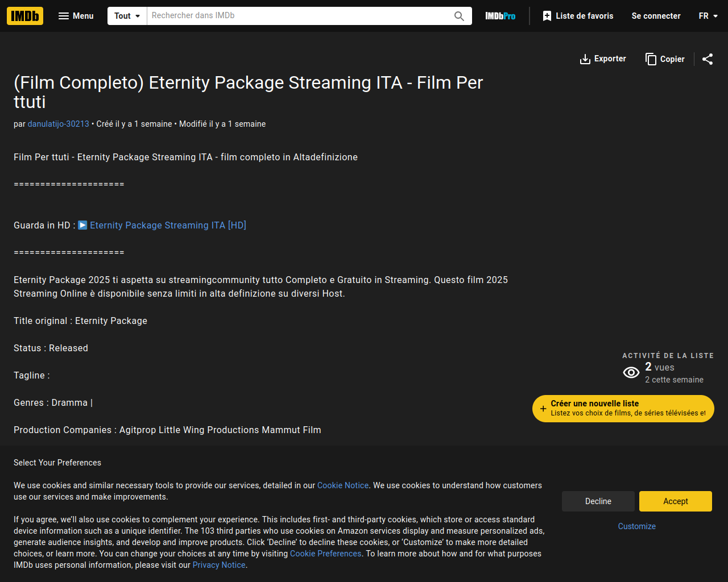Image resolution: width=728 pixels, height=582 pixels.
Task: Open the Privacy Notice link
Action: (x=219, y=565)
